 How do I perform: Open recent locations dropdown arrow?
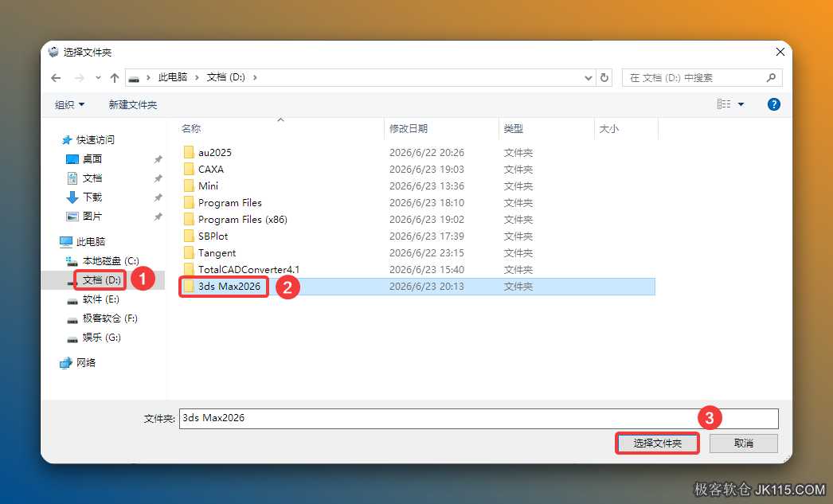click(98, 78)
